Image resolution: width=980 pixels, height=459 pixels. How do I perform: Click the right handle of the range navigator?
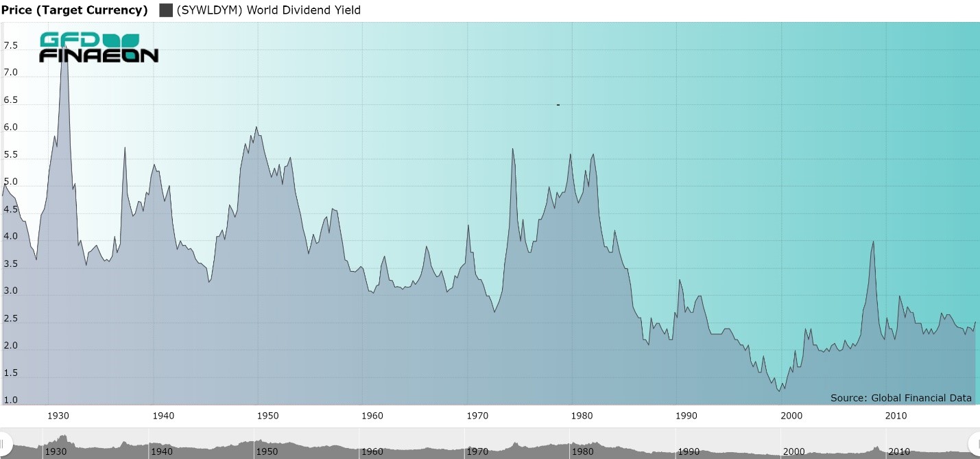[x=974, y=443]
